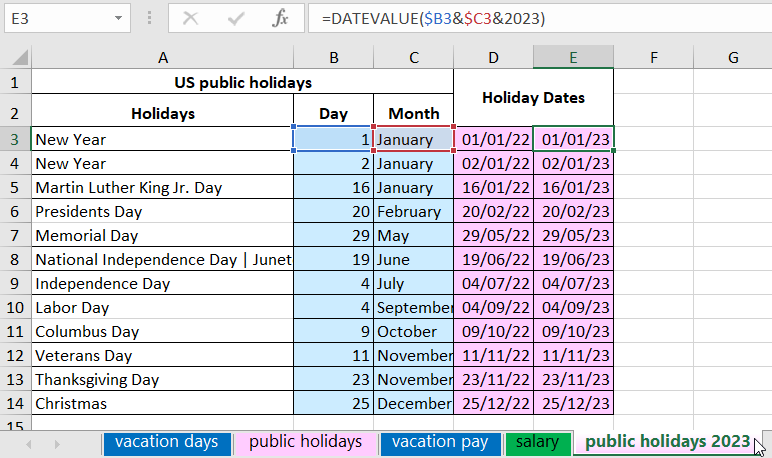Screen dimensions: 772x458
Task: Select date cell 16/01/23
Action: coord(574,188)
